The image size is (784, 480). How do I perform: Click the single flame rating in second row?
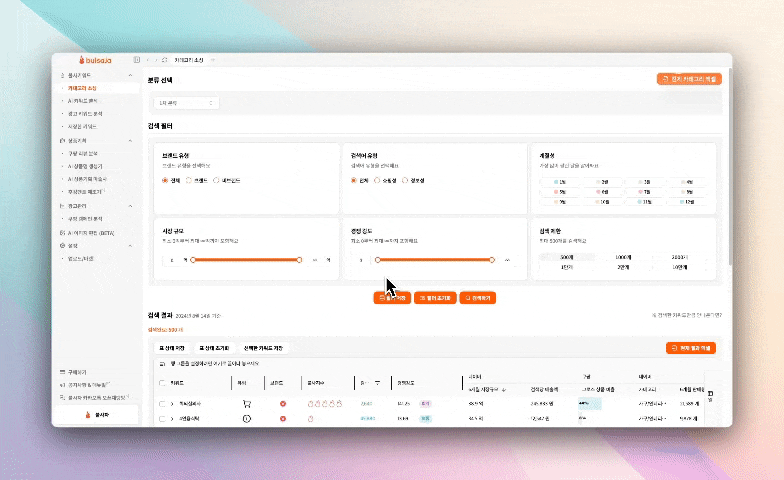[310, 418]
